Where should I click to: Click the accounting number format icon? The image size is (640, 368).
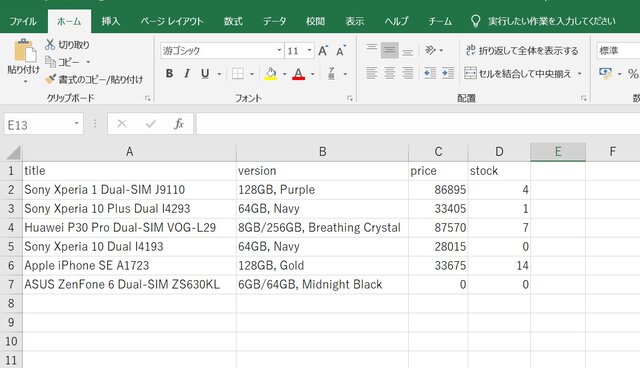pos(605,73)
